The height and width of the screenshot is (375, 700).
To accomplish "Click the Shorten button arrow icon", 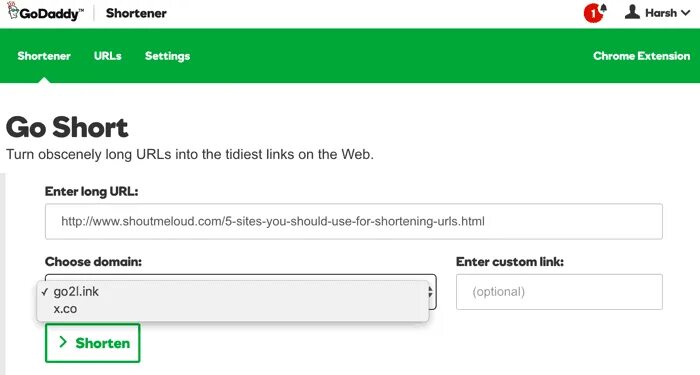I will pos(63,342).
